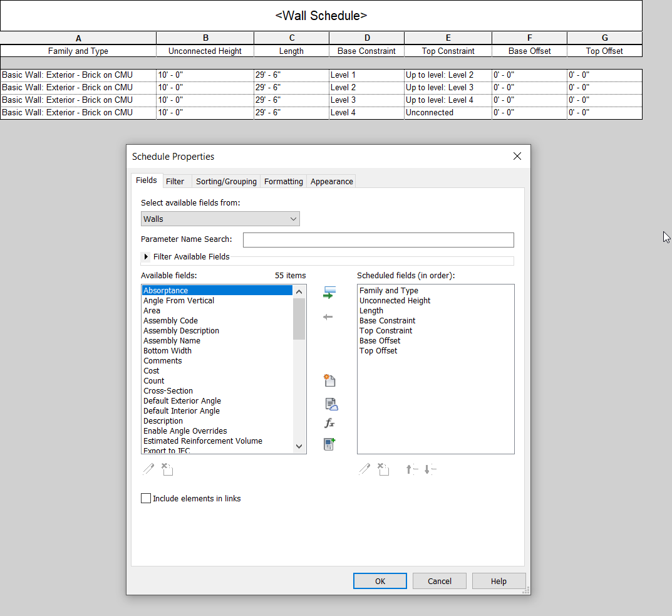
Task: Click the Combine parameters icon
Action: pyautogui.click(x=330, y=445)
